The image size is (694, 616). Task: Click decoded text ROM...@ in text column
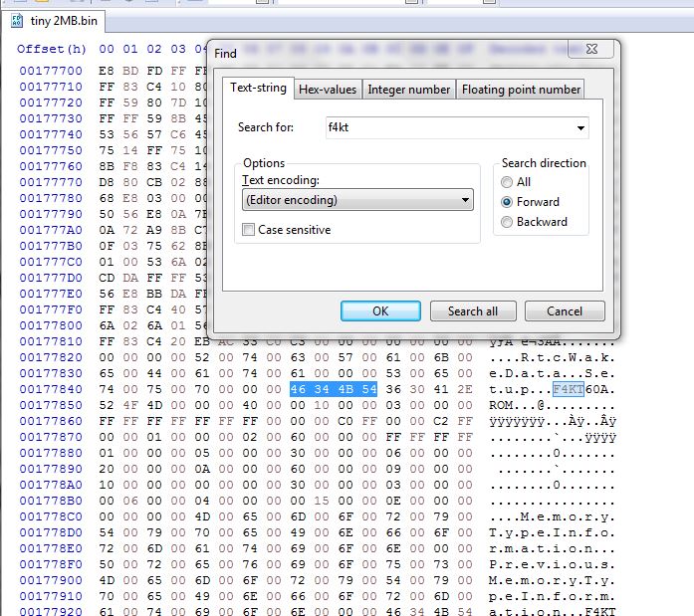pos(516,405)
